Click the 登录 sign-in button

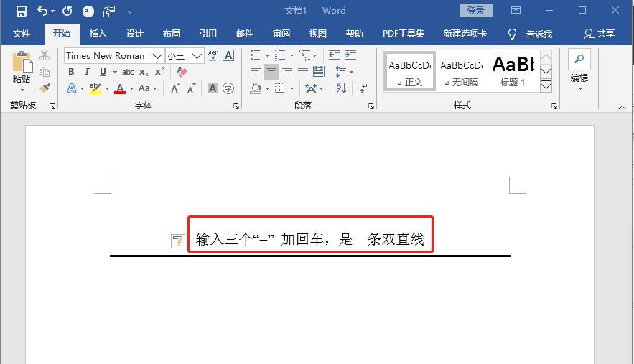pyautogui.click(x=476, y=11)
